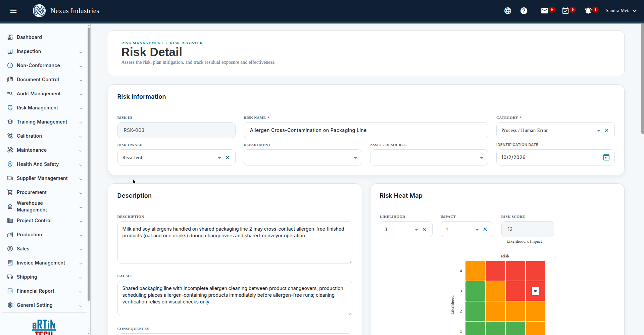This screenshot has height=335, width=644.
Task: Clear the Category selection
Action: [x=607, y=130]
